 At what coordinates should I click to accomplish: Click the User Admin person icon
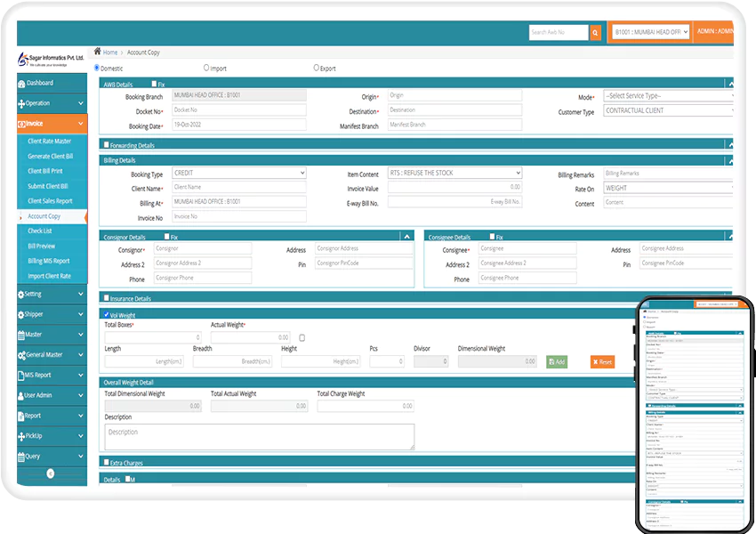[20, 395]
